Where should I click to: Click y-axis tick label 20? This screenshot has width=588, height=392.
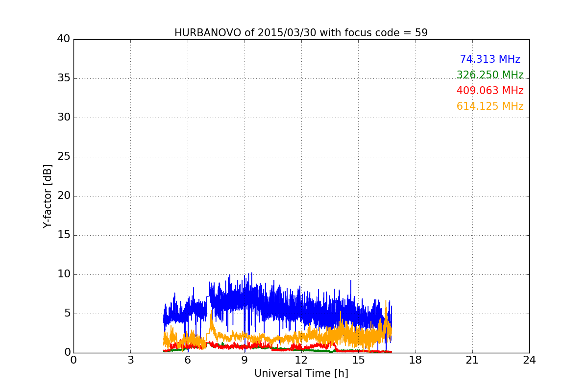[64, 196]
